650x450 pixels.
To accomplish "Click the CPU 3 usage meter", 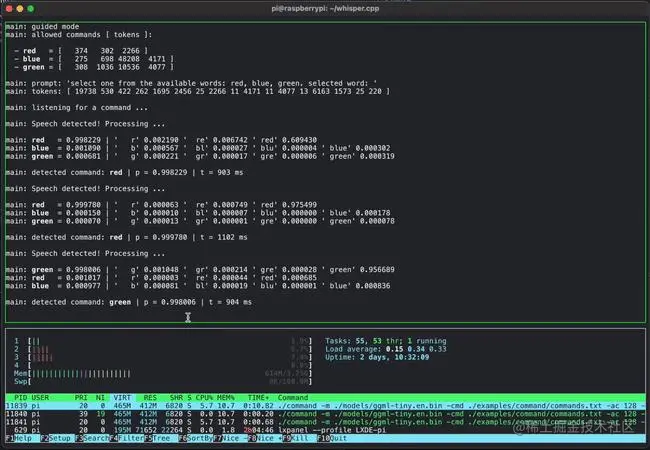I will pyautogui.click(x=163, y=357).
